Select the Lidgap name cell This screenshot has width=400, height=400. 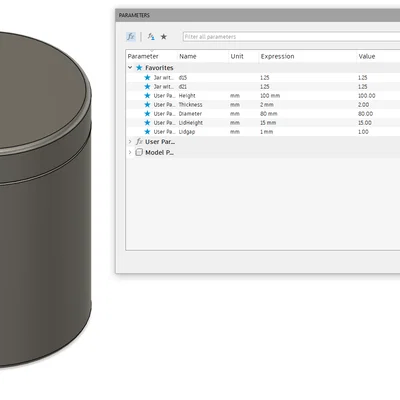click(187, 132)
